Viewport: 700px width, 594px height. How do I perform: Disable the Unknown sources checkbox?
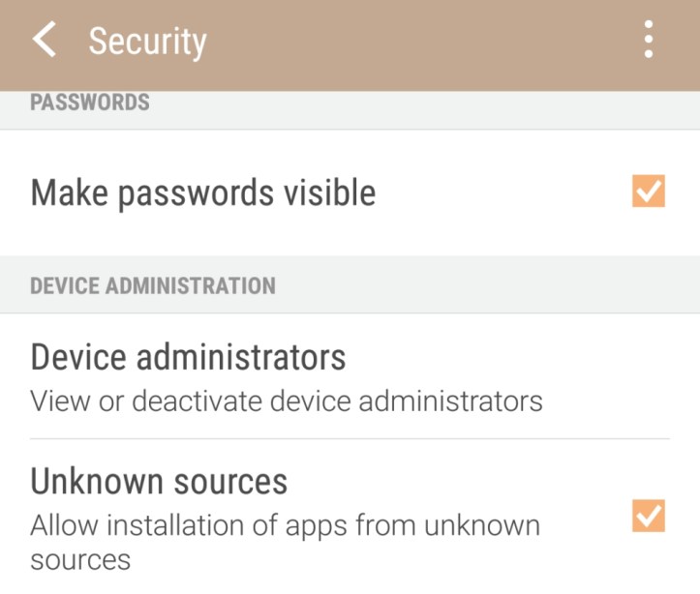648,516
